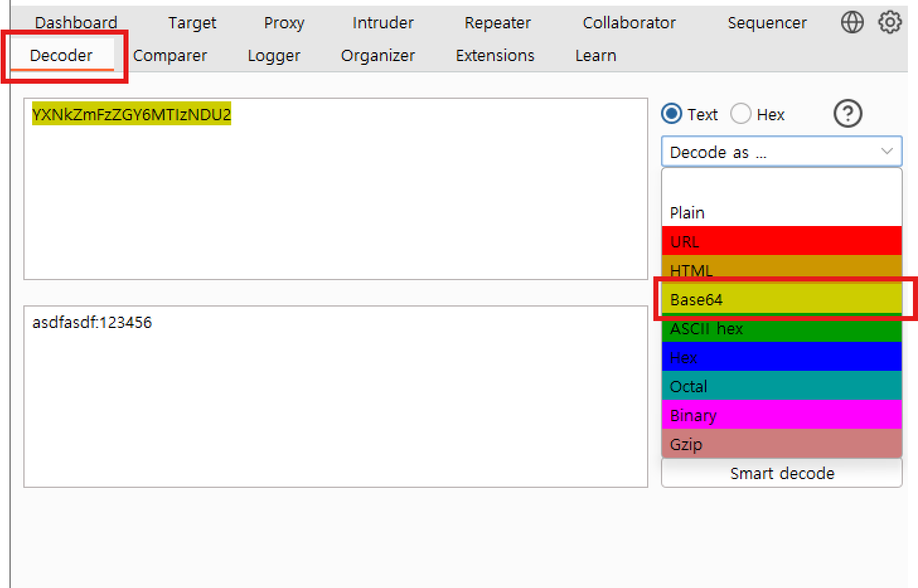
Task: Switch to the Intruder tab
Action: 383,23
